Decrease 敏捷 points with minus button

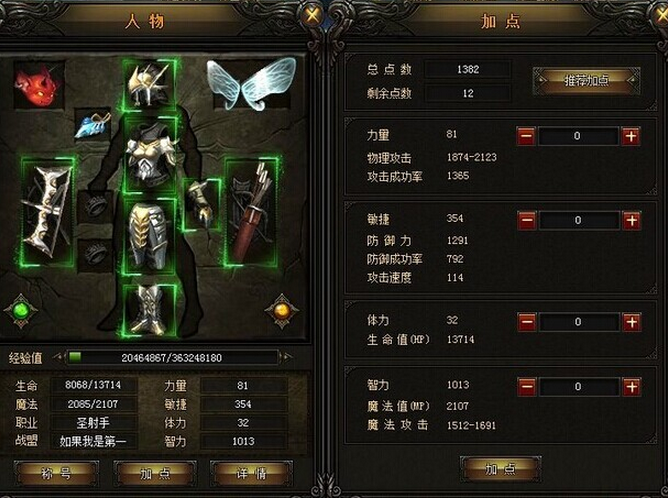tap(527, 221)
